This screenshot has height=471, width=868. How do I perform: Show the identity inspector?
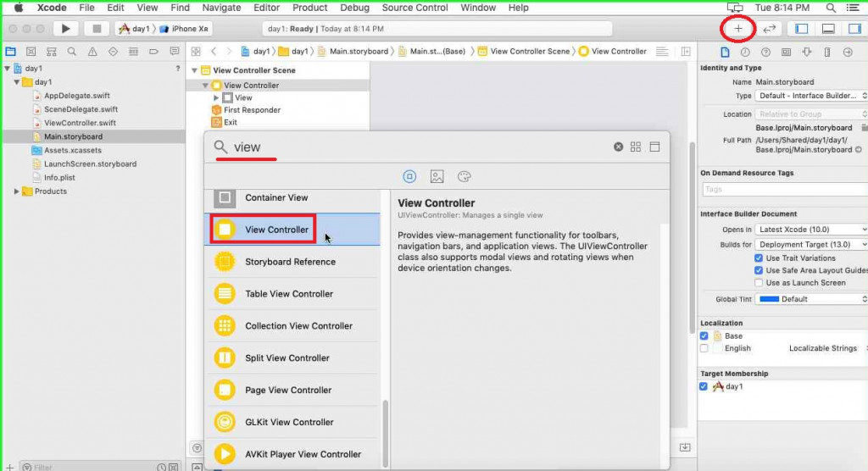(x=786, y=52)
